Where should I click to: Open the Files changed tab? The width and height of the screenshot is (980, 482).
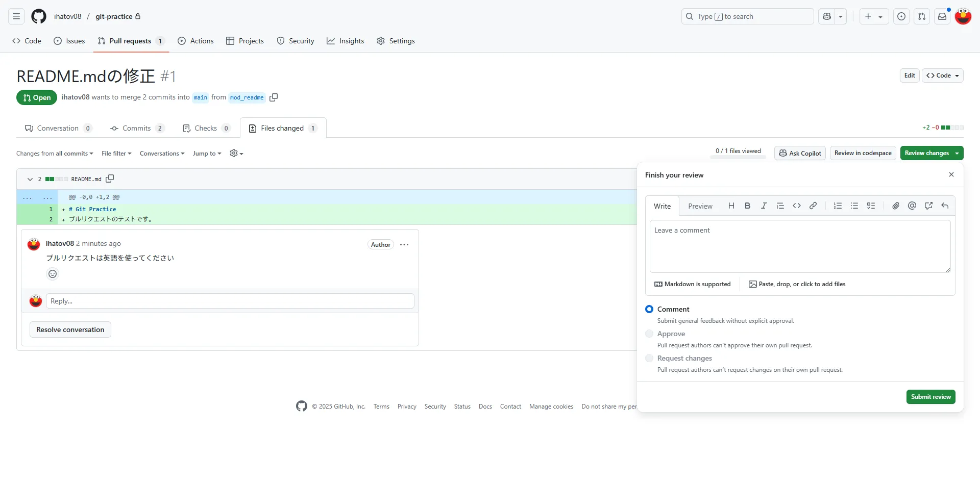283,128
